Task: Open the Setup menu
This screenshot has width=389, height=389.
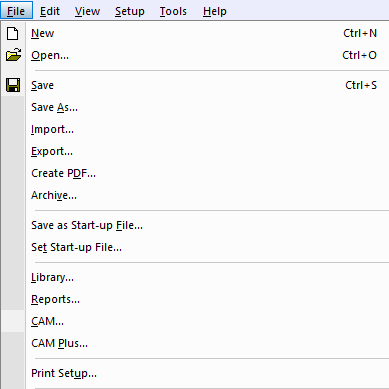Action: [x=130, y=11]
